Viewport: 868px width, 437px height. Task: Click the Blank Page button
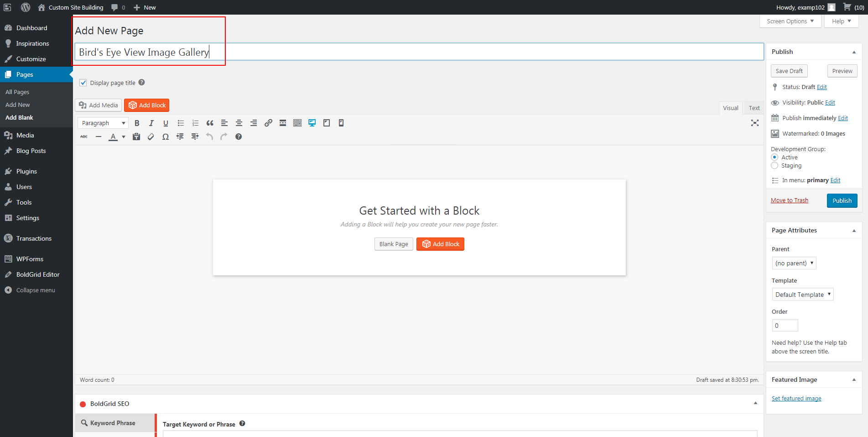pyautogui.click(x=394, y=244)
